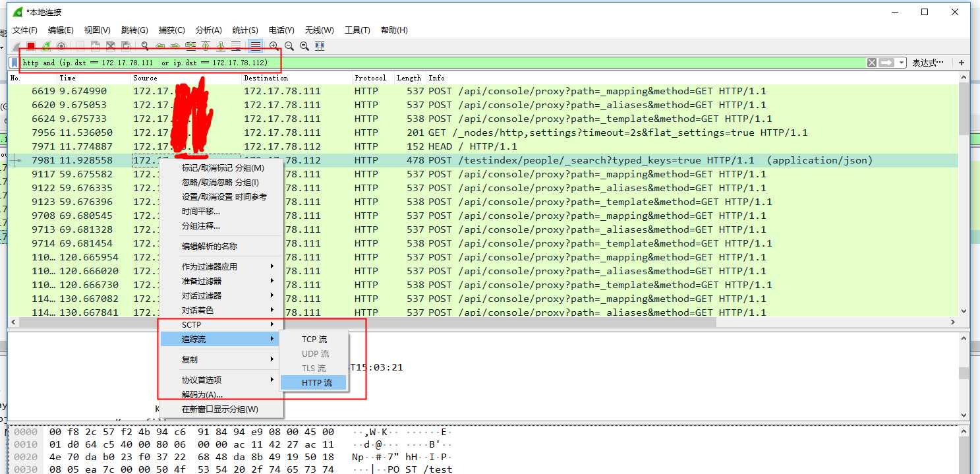The image size is (980, 474).
Task: Go forward with the green right arrow
Action: point(175,46)
